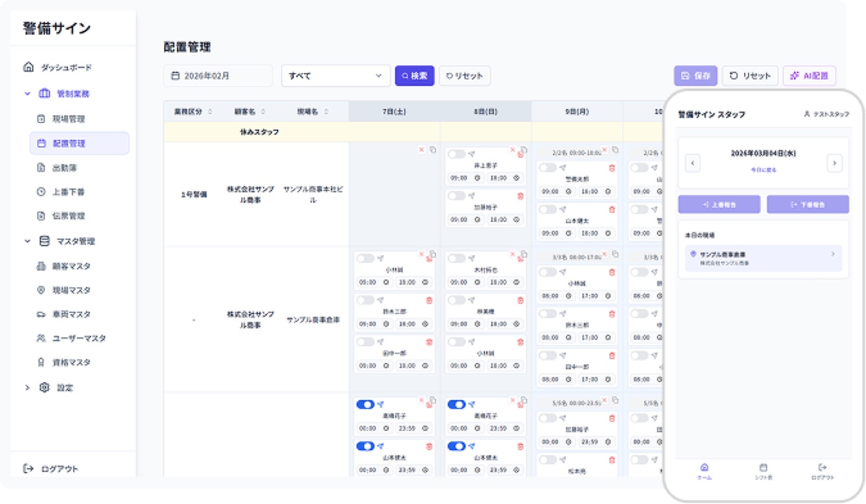Click the trash icon for 警備太郎 on 9日
This screenshot has width=866, height=504.
(612, 168)
